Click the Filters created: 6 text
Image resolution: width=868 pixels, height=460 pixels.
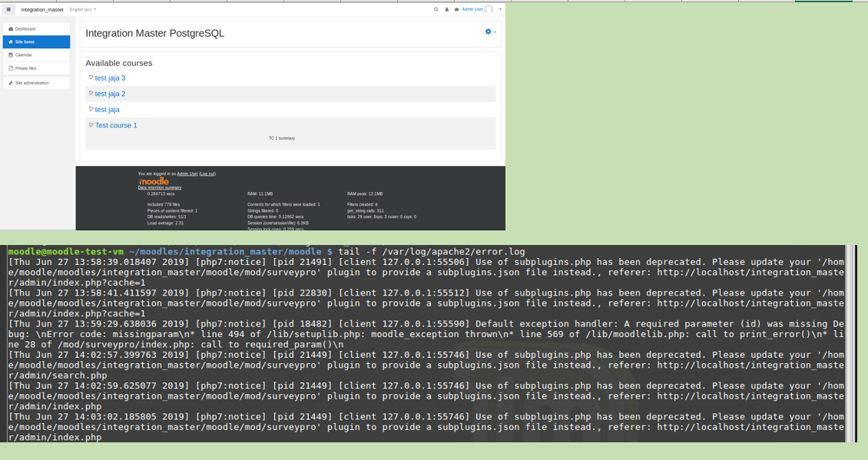(x=363, y=204)
